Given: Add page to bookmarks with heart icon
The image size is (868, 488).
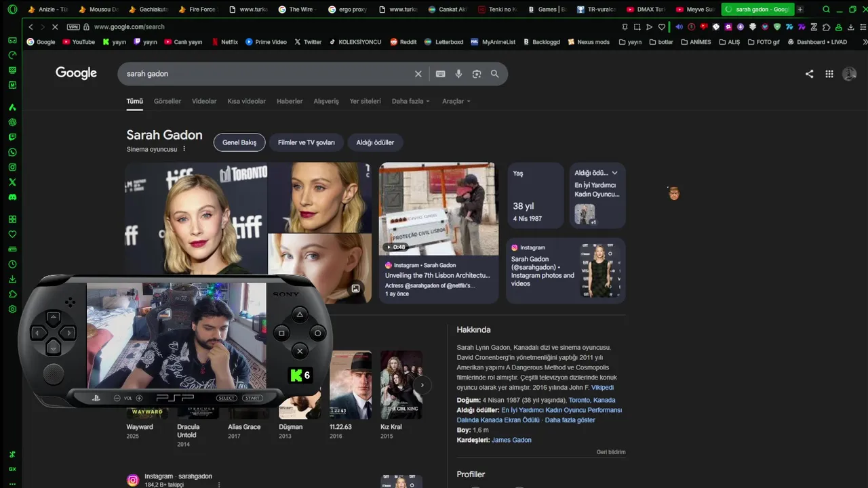Looking at the screenshot, I should 662,26.
